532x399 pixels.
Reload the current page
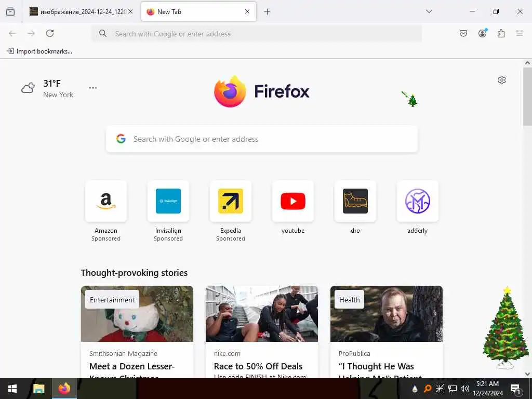coord(50,33)
